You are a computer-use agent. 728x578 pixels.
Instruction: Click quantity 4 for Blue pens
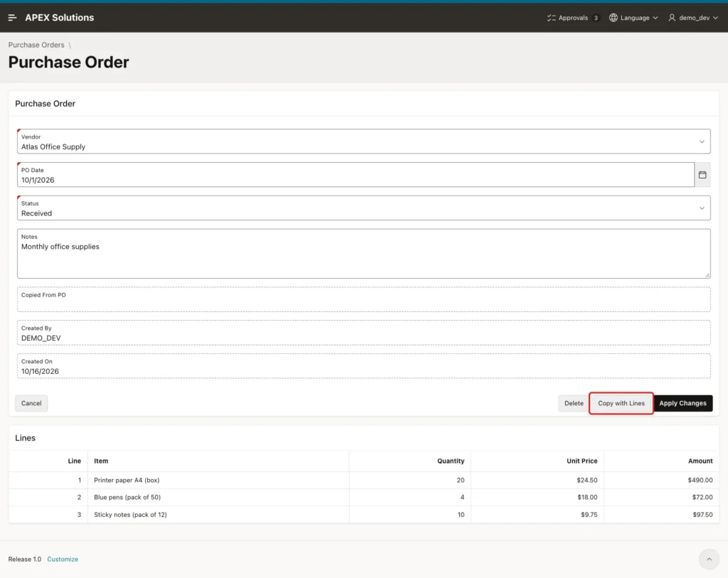(462, 497)
